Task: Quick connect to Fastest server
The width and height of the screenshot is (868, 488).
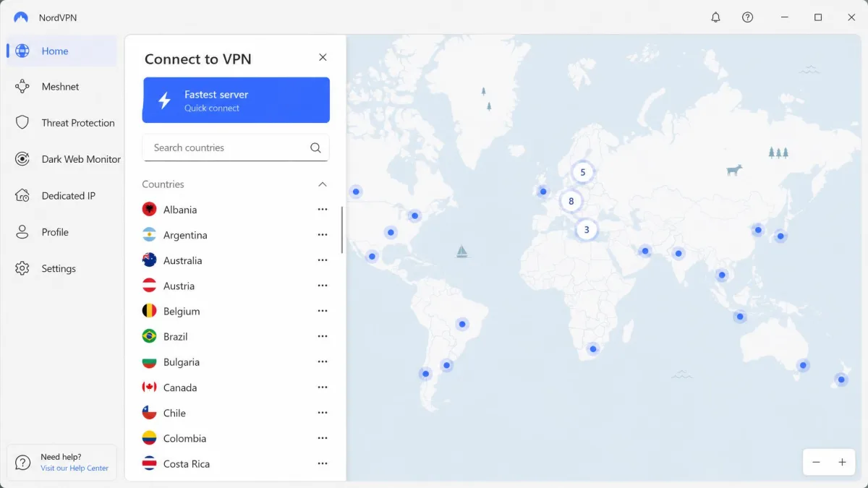Action: 236,100
